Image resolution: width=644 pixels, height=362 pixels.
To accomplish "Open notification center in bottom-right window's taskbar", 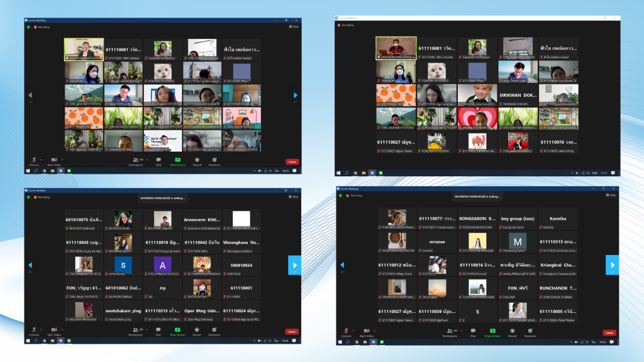I will point(611,342).
